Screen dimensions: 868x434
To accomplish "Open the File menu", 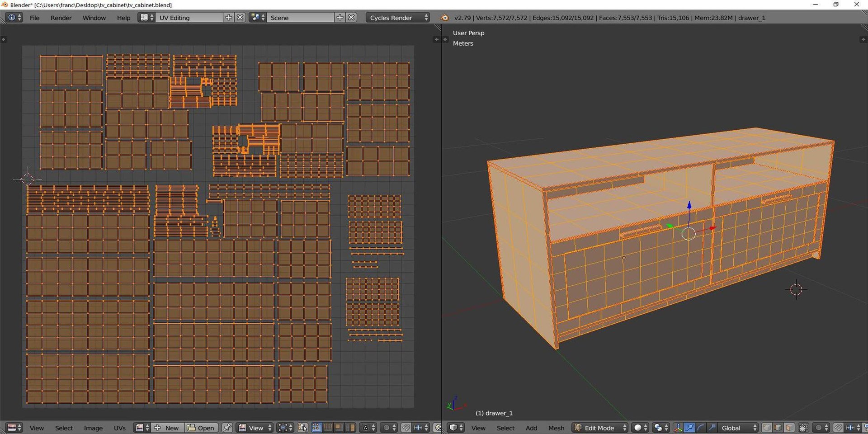I will coord(35,18).
